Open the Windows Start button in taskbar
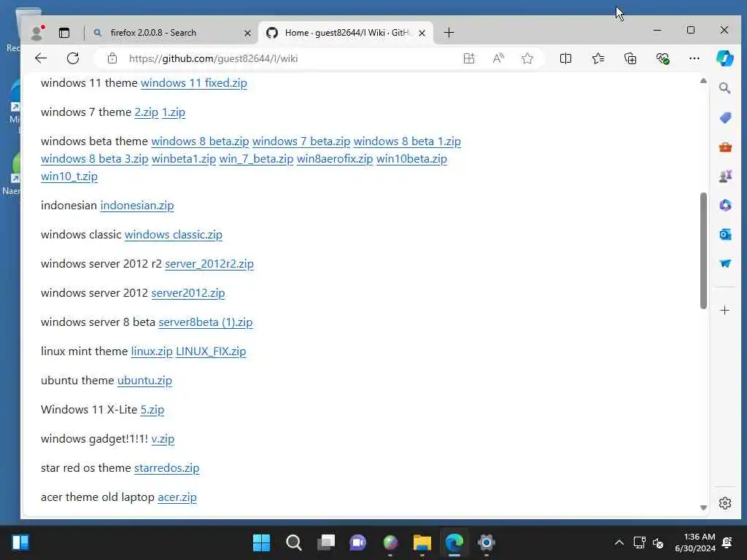Screen dimensions: 747x560 (x=261, y=542)
